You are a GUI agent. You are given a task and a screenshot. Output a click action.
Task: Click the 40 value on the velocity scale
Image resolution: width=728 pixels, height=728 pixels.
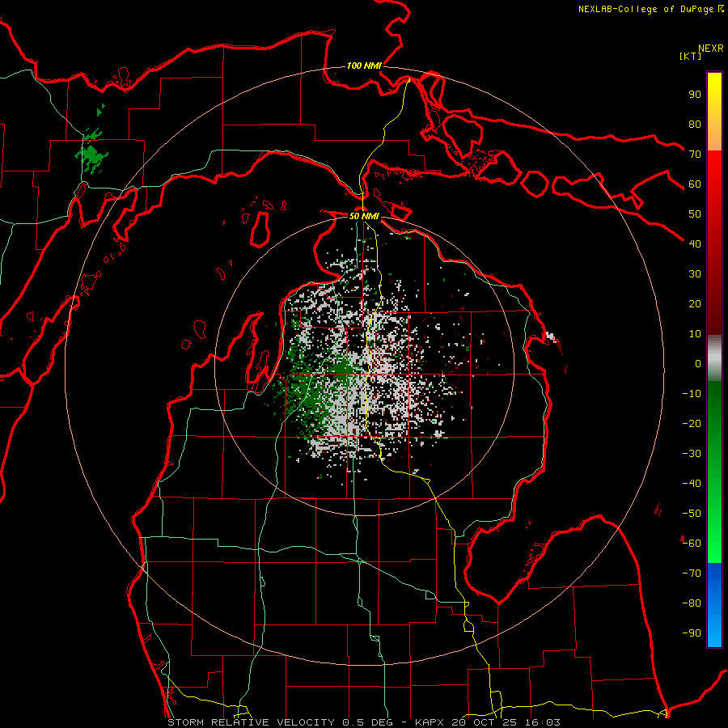click(x=695, y=243)
